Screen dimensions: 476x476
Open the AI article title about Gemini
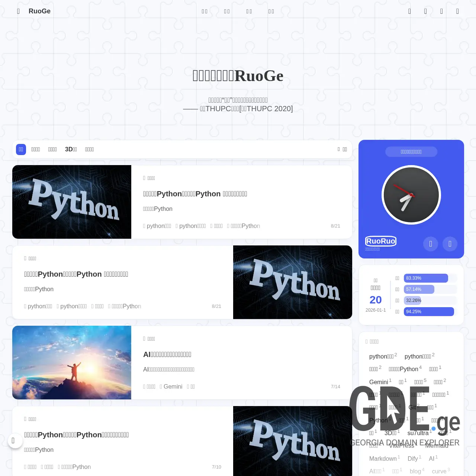point(167,354)
